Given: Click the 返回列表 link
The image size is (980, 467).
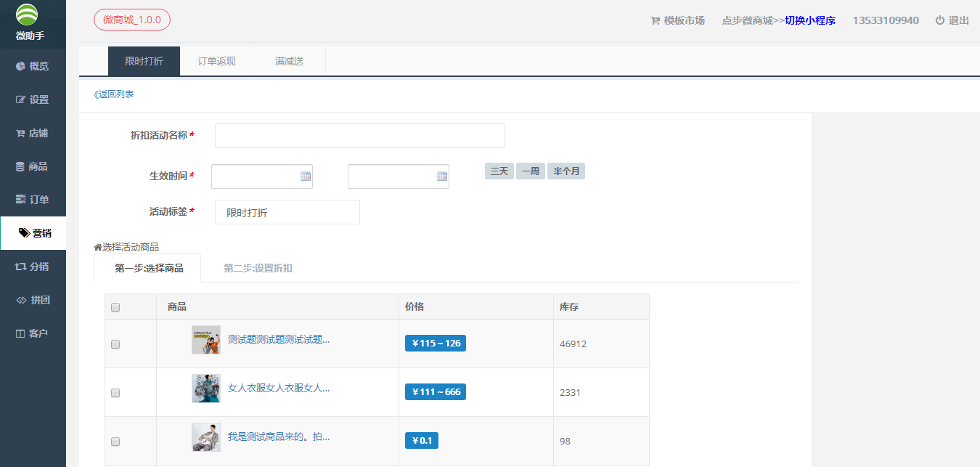Looking at the screenshot, I should pos(114,94).
